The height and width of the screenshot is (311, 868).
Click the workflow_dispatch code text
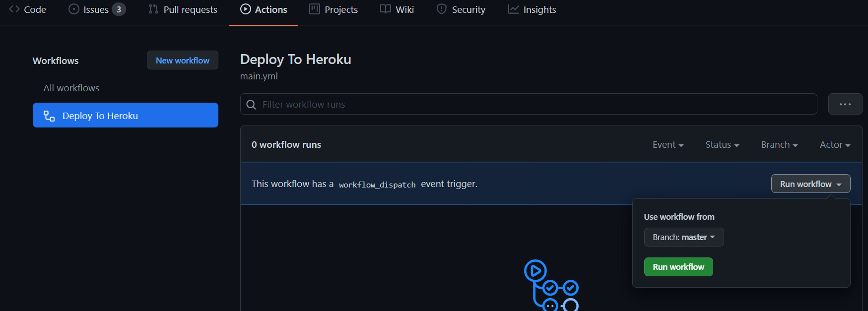[x=377, y=185]
